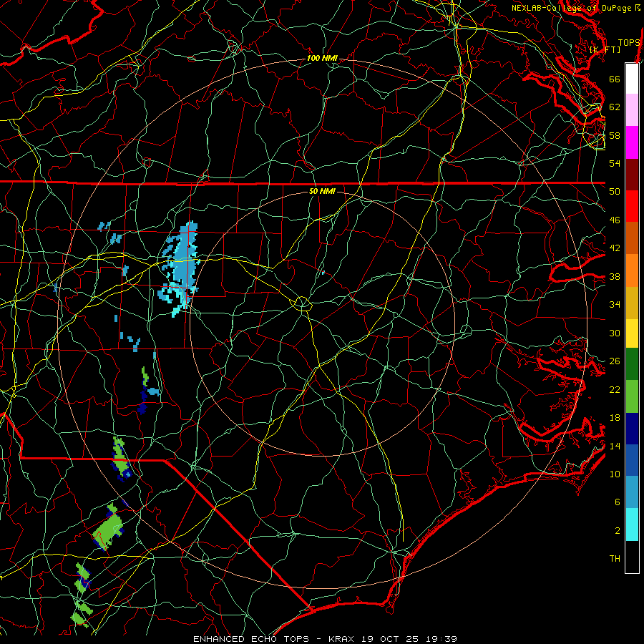Click the 66 legend value
Viewport: 644px width, 644px height.
615,79
